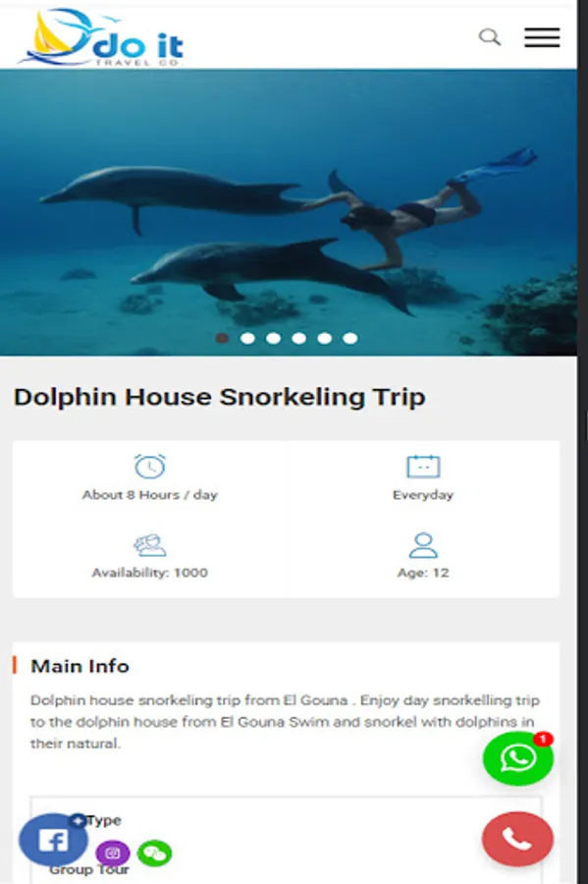The height and width of the screenshot is (884, 588).
Task: Select the first carousel dot
Action: pos(223,338)
